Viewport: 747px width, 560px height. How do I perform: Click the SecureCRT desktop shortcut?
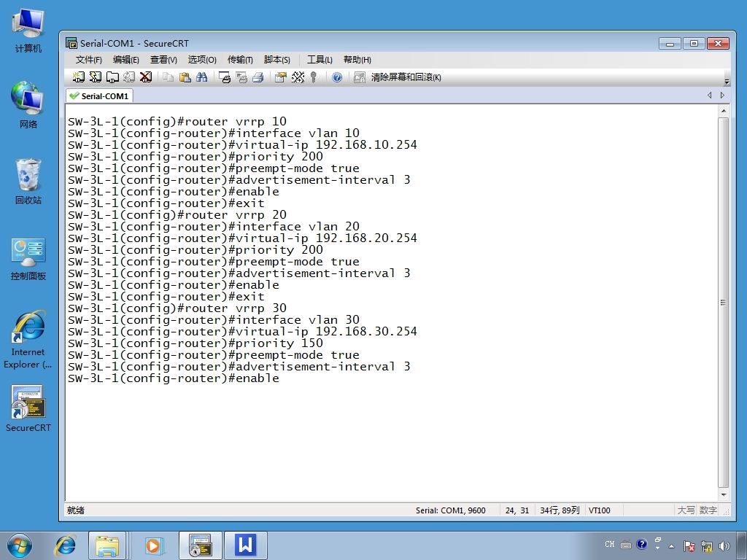28,408
